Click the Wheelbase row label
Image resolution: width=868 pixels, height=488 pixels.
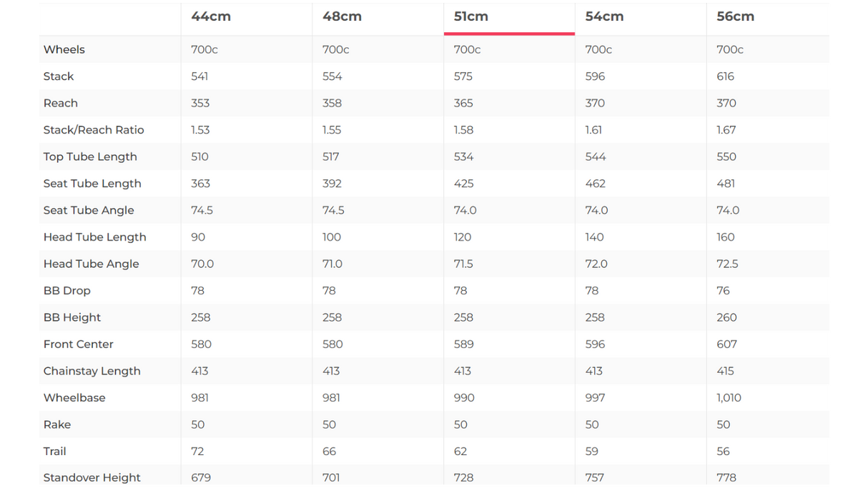(74, 398)
